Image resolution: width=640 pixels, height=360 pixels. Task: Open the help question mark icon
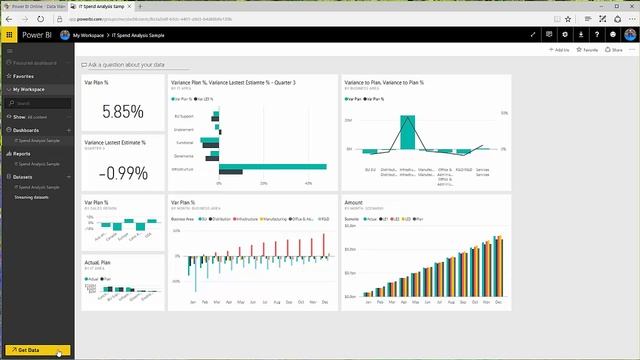[597, 35]
